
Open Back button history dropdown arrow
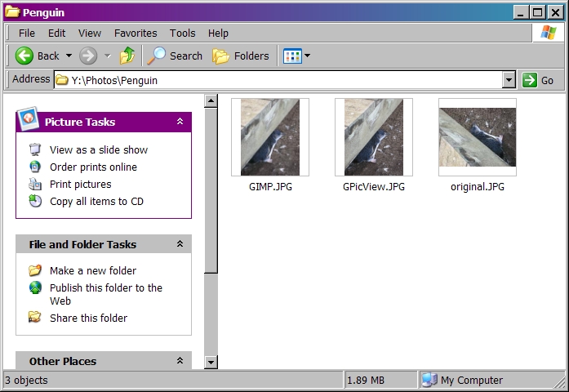point(69,56)
